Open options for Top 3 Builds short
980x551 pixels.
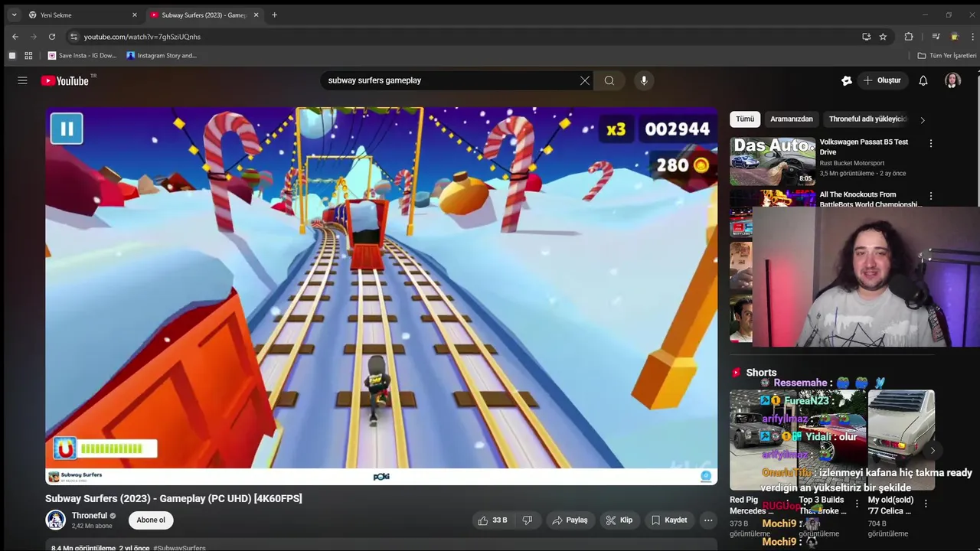(x=857, y=504)
